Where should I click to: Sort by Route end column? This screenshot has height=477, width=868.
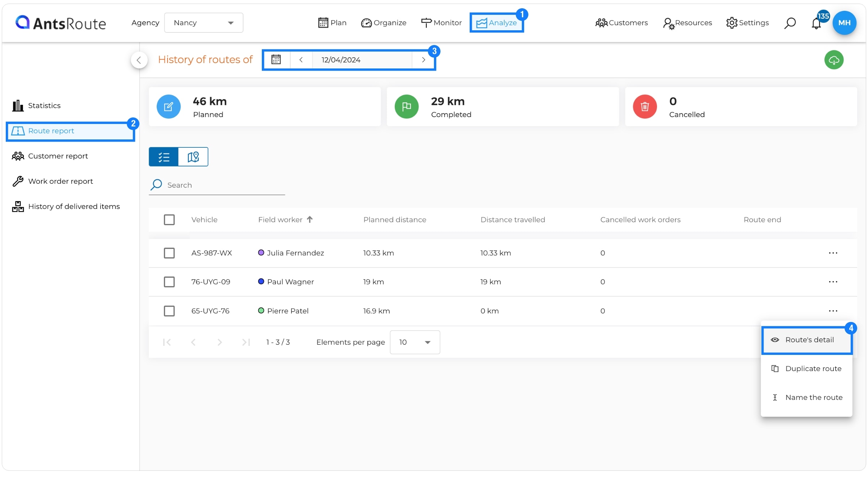click(762, 220)
